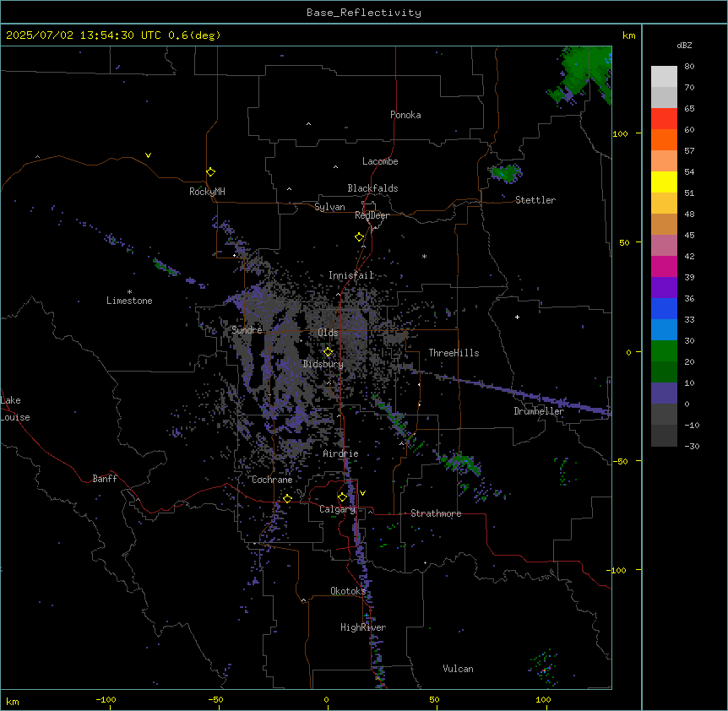Click the HighRiver label
728x711 pixels.
click(363, 627)
